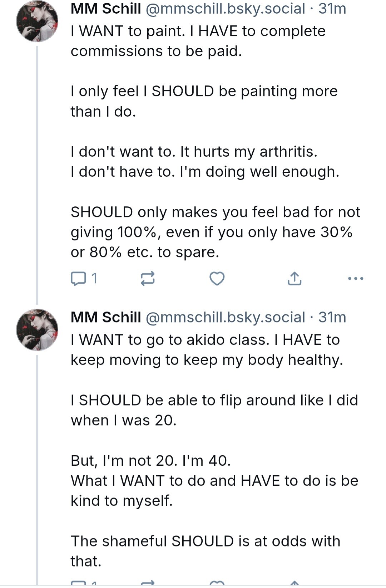
Task: Click the cut-off repost icon under the akido post
Action: pos(147,583)
